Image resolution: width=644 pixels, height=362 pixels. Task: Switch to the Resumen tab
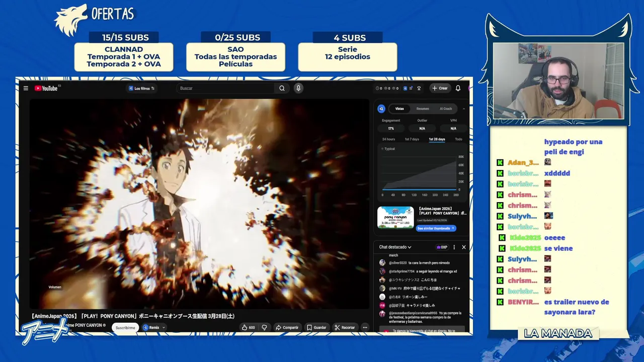click(423, 109)
